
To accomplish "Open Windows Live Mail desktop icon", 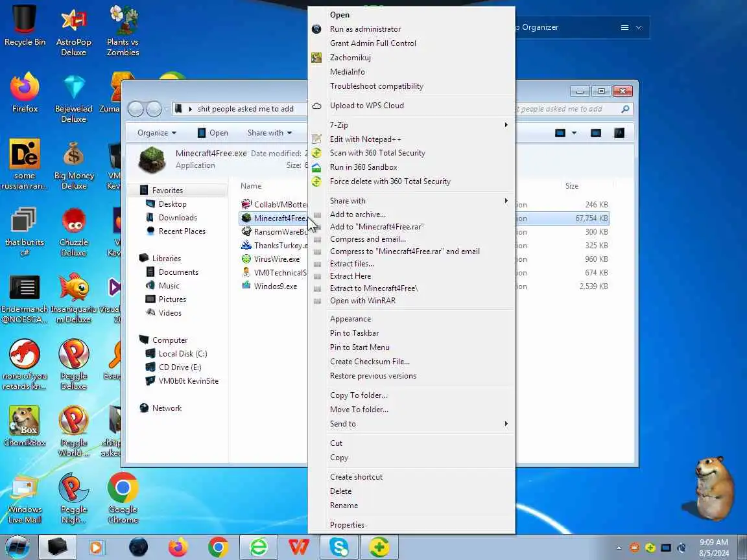I will pyautogui.click(x=25, y=498).
